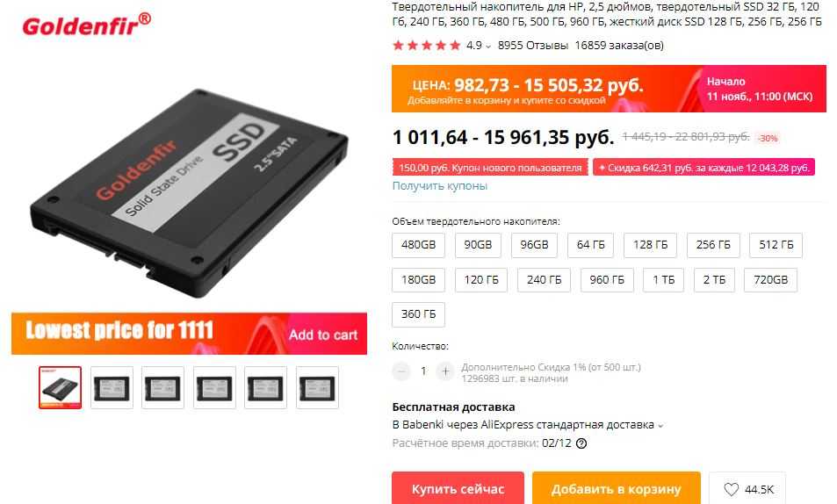Choose the 1 ТБ storage option

pos(663,280)
